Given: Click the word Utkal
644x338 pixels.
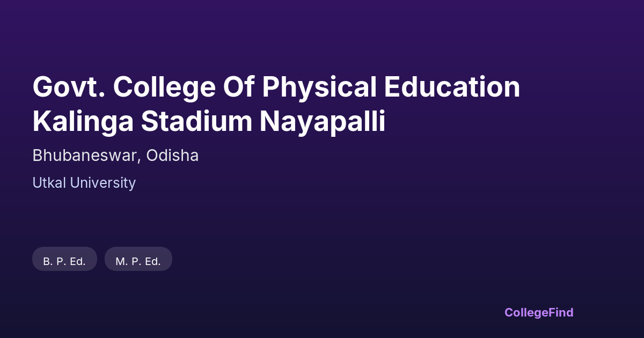Looking at the screenshot, I should click(x=49, y=183).
